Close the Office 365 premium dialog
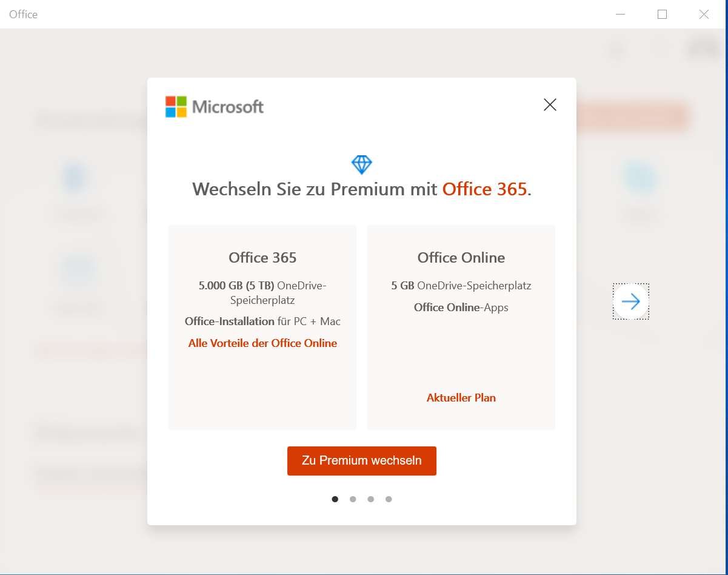Screen dimensions: 728x575 click(x=550, y=105)
